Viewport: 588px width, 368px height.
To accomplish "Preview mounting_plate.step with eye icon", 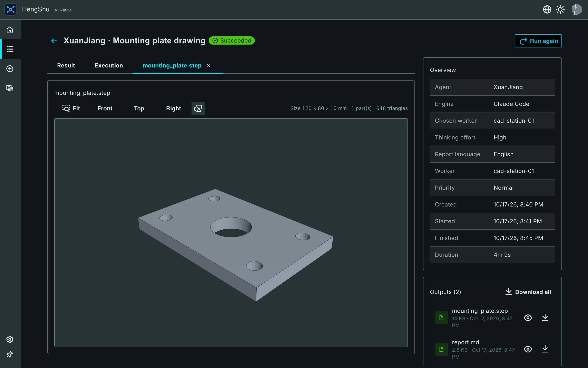I will (528, 318).
